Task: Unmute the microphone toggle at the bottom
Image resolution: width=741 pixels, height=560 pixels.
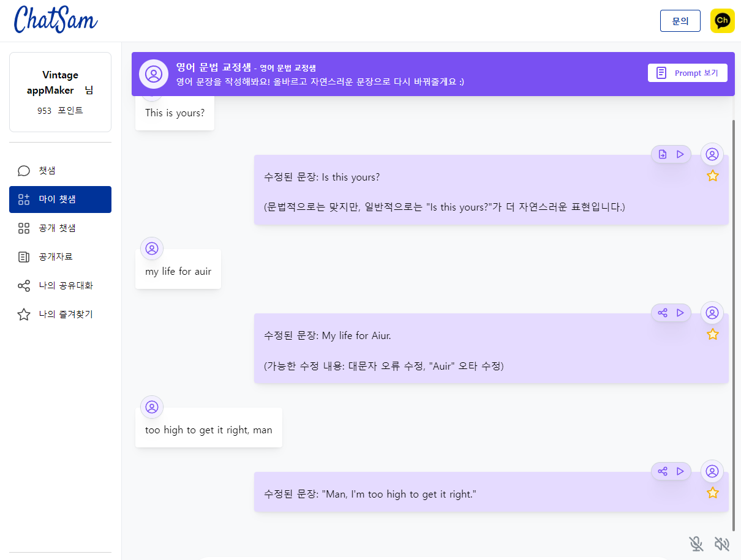Action: tap(696, 543)
